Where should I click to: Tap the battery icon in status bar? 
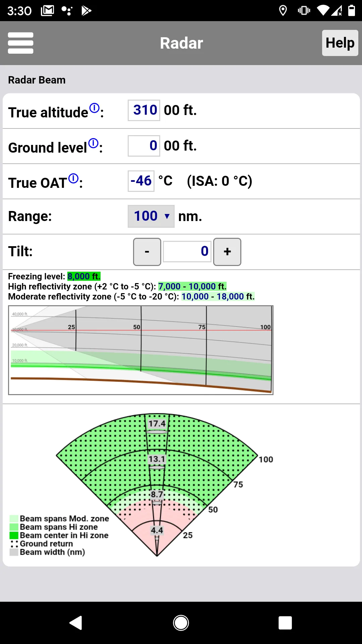351,10
